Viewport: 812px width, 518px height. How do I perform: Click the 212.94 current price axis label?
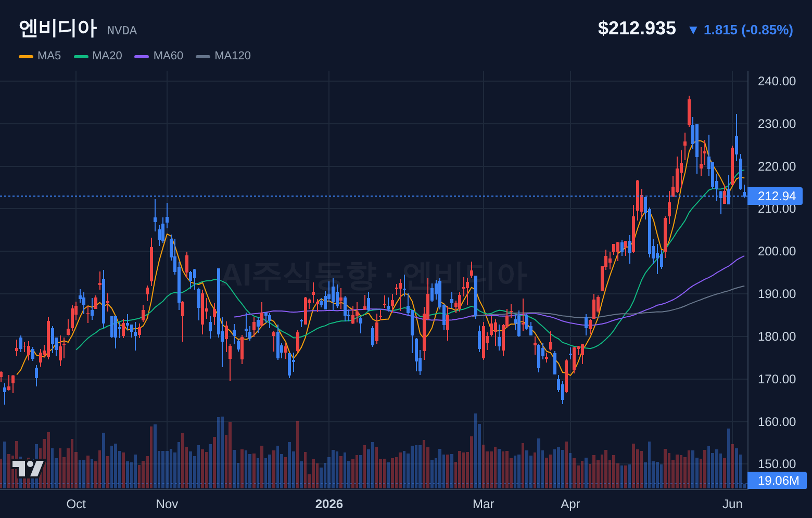[x=775, y=196]
